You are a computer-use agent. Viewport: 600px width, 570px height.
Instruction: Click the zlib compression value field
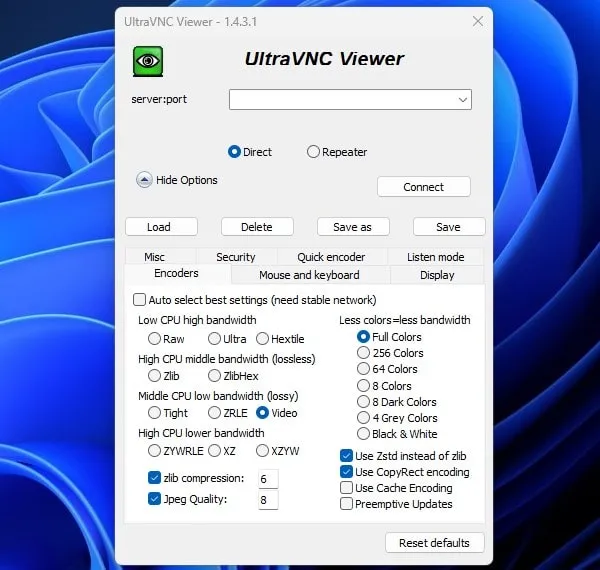click(x=268, y=479)
